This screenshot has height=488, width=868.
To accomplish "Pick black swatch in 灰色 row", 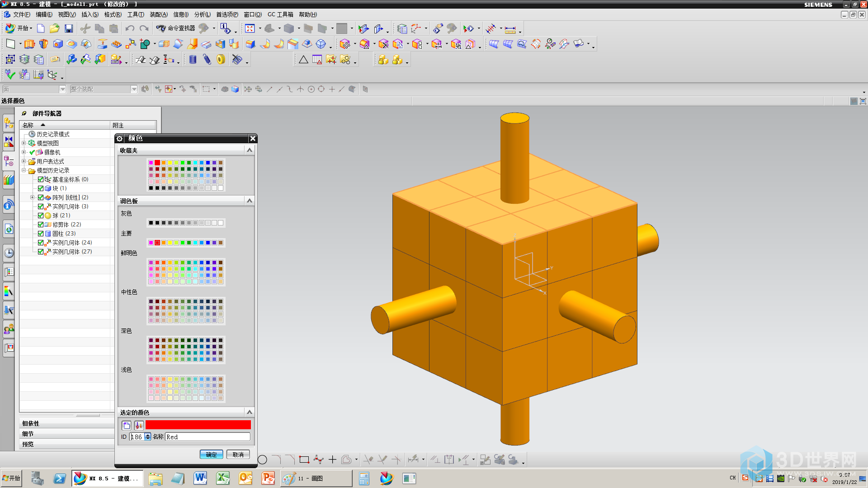I will pos(151,223).
